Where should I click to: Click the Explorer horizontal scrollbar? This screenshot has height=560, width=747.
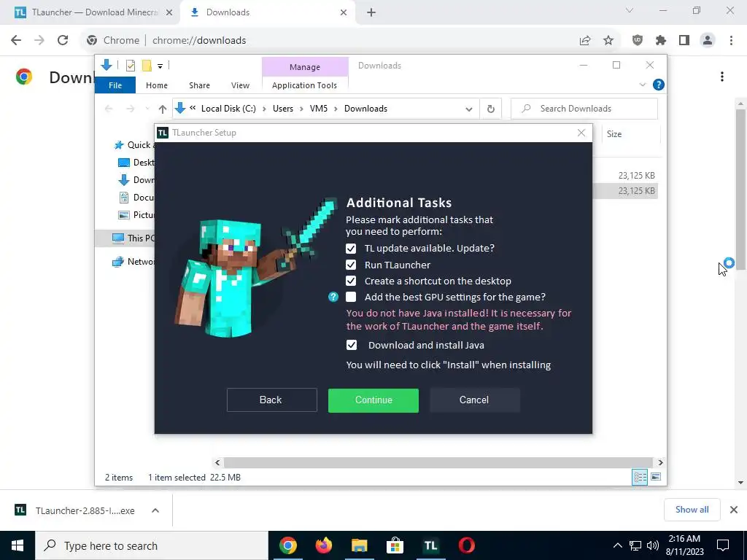[438, 462]
